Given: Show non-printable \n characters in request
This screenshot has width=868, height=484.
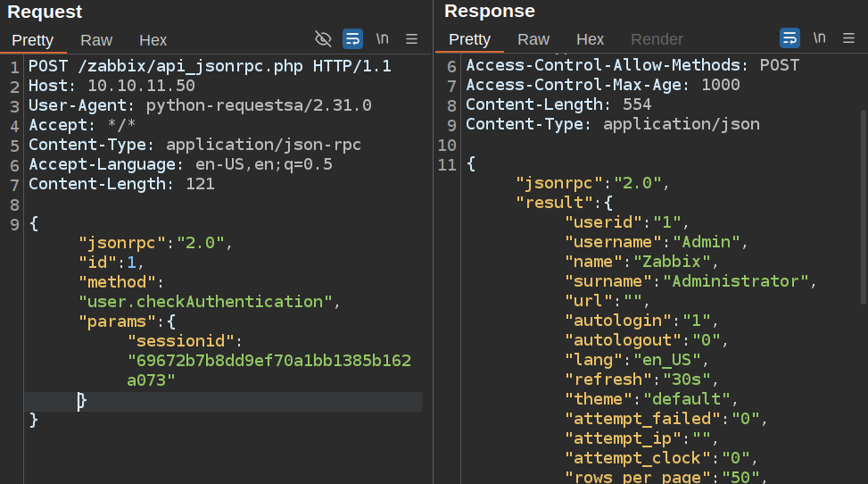Looking at the screenshot, I should point(382,39).
